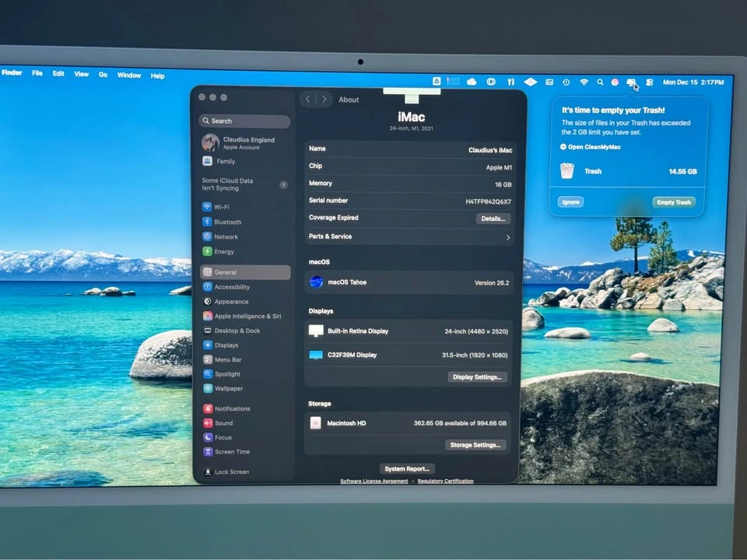Go to Desktop & Dock settings
747x560 pixels.
[x=232, y=331]
